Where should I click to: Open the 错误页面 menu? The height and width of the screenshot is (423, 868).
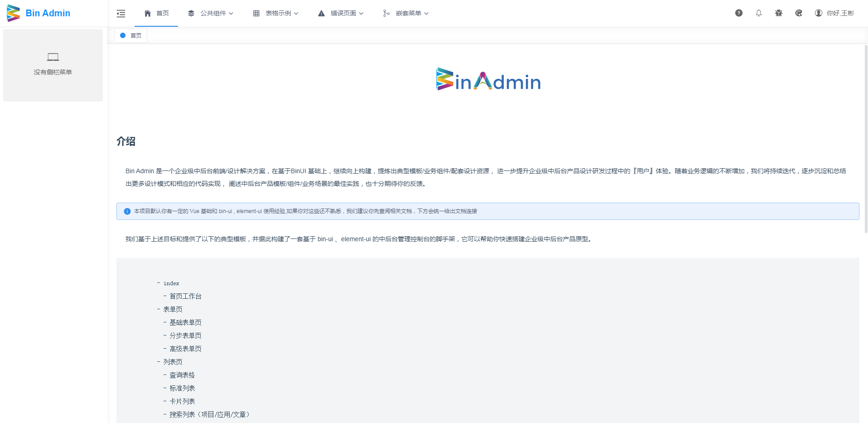(x=341, y=13)
